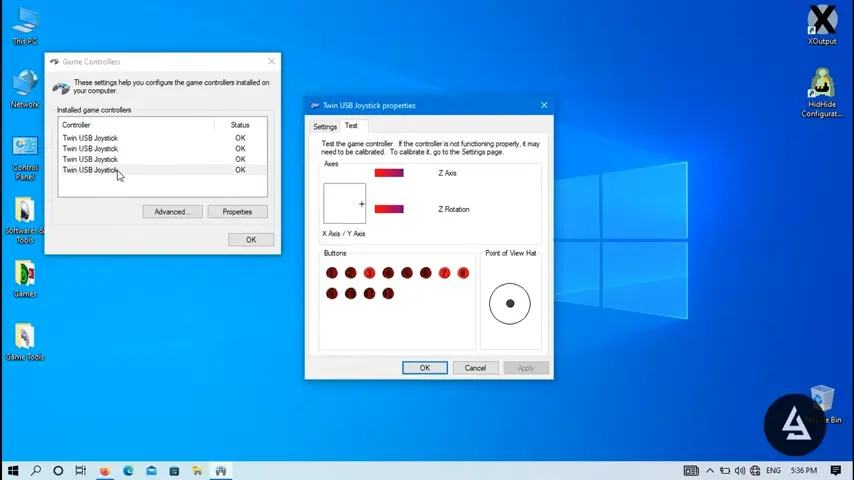Viewport: 854px width, 480px height.
Task: Click OK in Joystick properties dialog
Action: coord(425,368)
